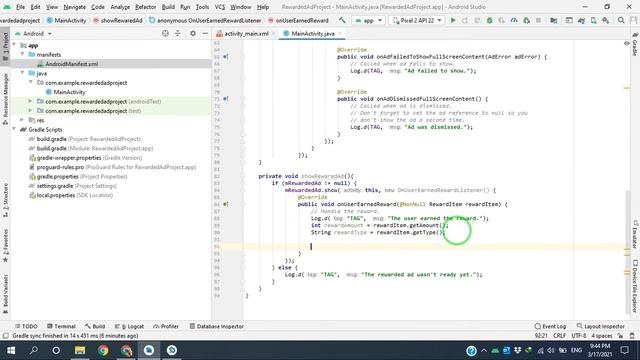Run the app with green play icon
This screenshot has width=640, height=360.
tap(453, 20)
